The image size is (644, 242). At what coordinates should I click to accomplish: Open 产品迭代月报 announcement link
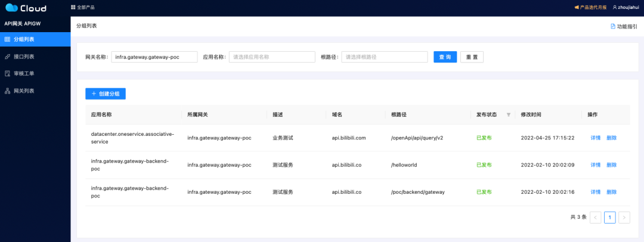tap(590, 7)
